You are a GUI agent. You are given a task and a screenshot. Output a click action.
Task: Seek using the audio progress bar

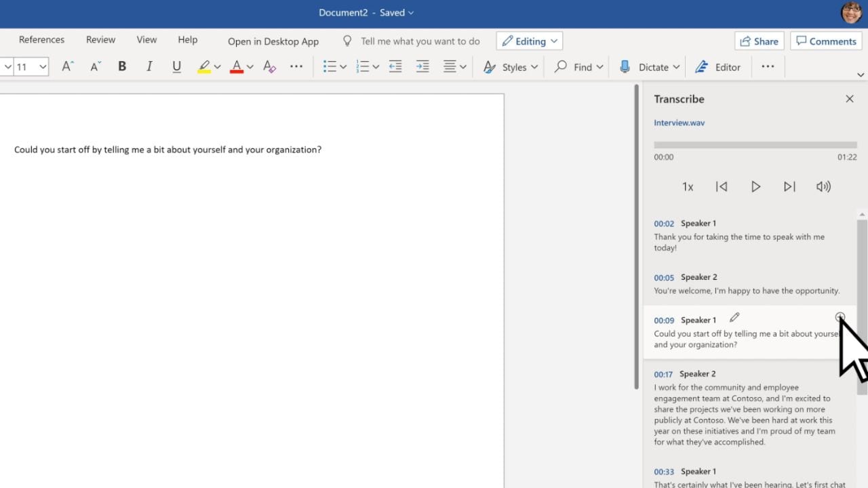pyautogui.click(x=755, y=144)
